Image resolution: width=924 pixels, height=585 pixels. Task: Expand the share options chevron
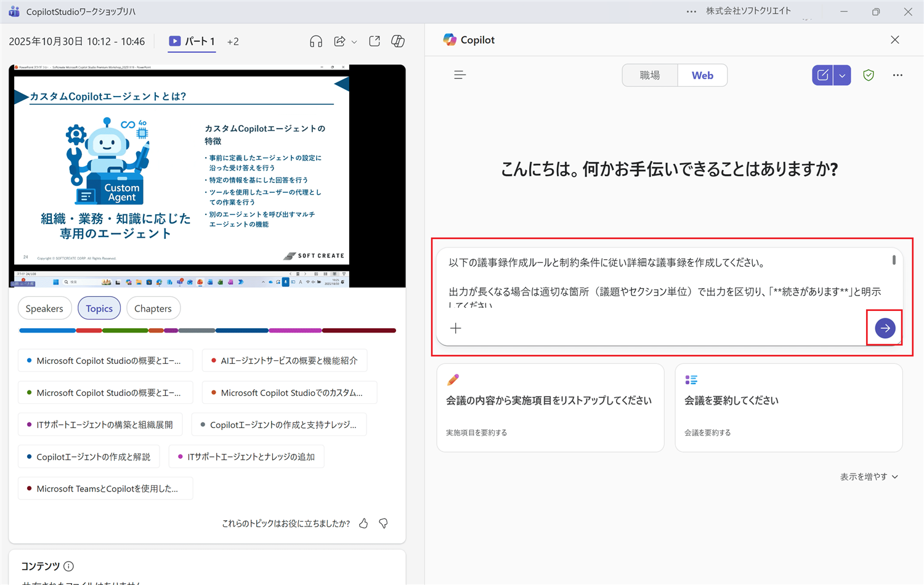coord(354,42)
